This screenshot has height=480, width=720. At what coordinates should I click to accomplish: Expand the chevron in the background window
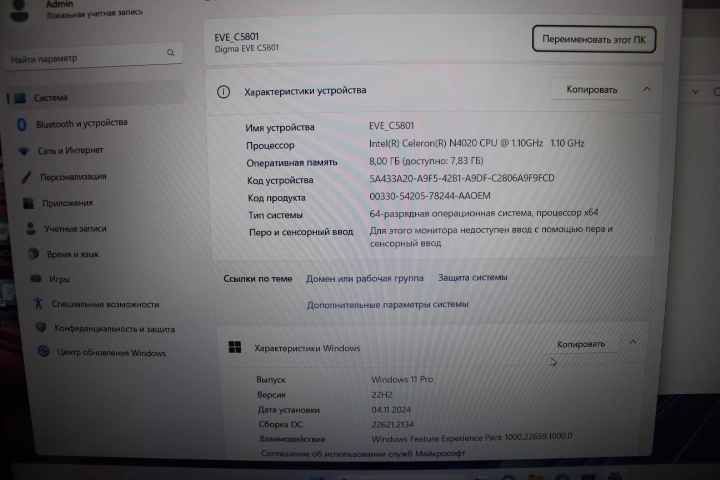[696, 92]
